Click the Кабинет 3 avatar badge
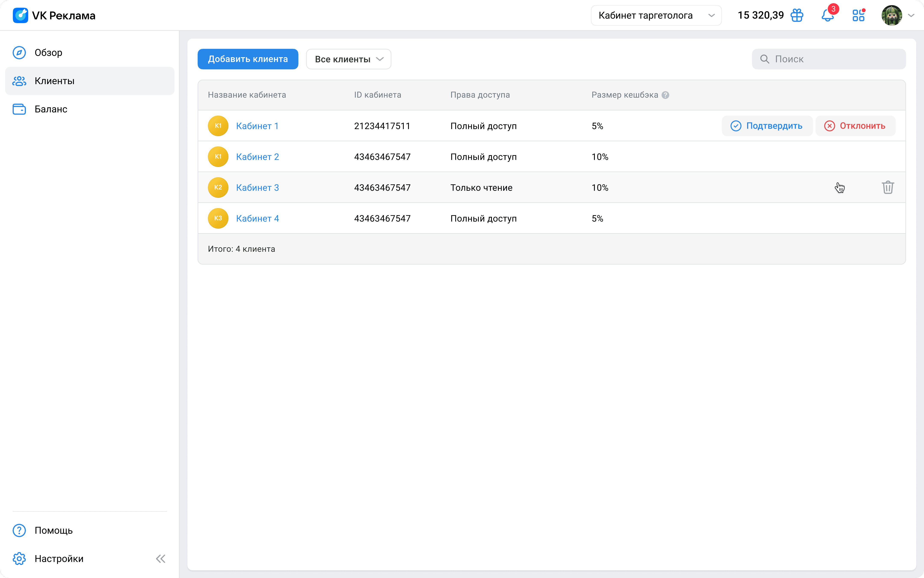 pyautogui.click(x=218, y=187)
